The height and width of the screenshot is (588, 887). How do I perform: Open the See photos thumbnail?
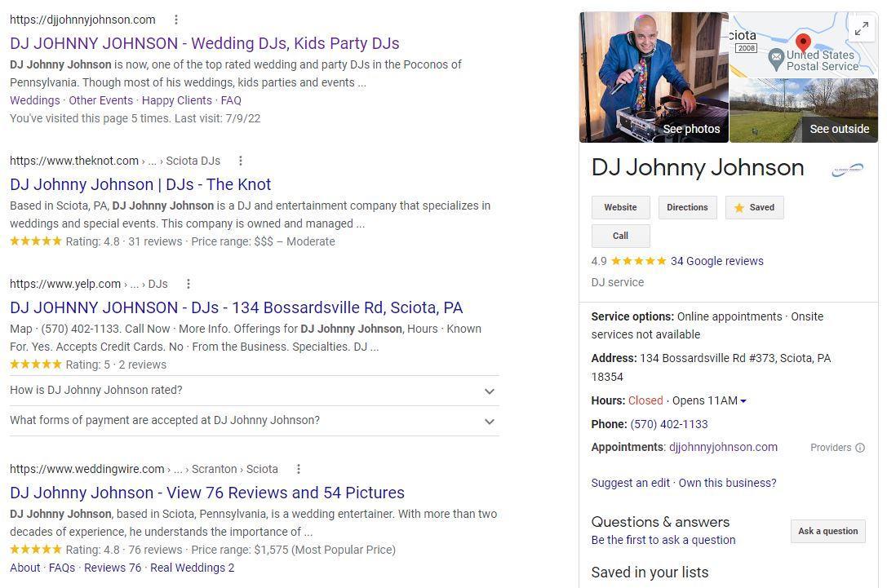coord(654,77)
